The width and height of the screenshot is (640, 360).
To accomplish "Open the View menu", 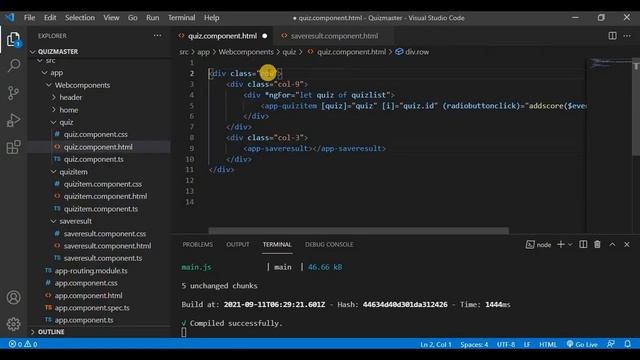I will [x=111, y=18].
